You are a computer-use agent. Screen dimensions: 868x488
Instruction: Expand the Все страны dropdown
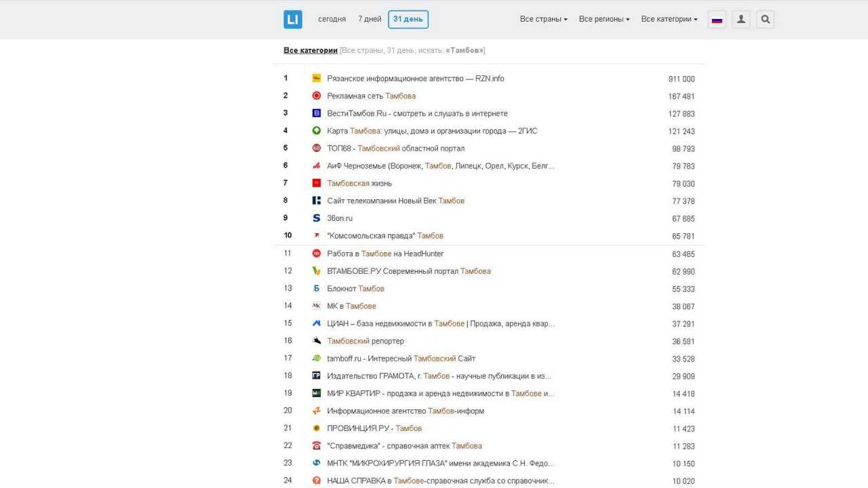544,20
